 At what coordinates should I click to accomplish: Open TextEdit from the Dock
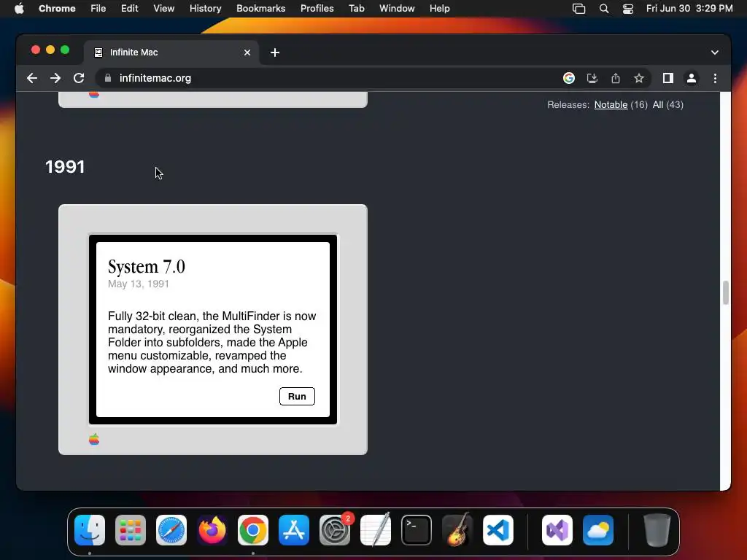tap(376, 530)
